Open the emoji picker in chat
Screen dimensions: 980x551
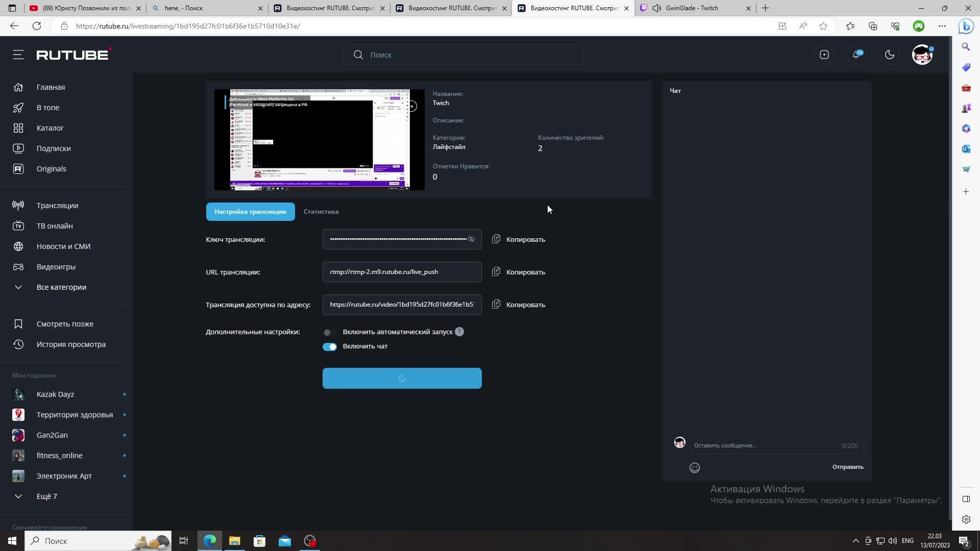click(x=694, y=467)
